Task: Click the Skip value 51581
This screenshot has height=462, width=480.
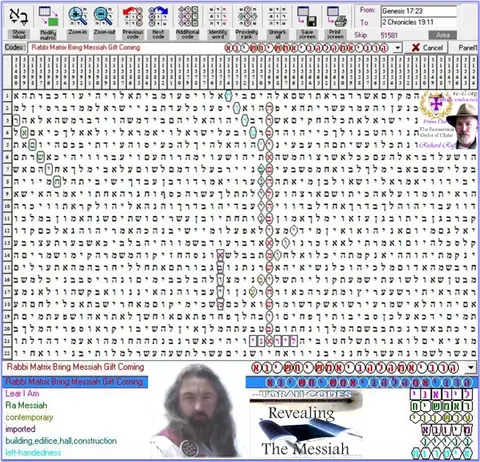Action: pyautogui.click(x=389, y=35)
